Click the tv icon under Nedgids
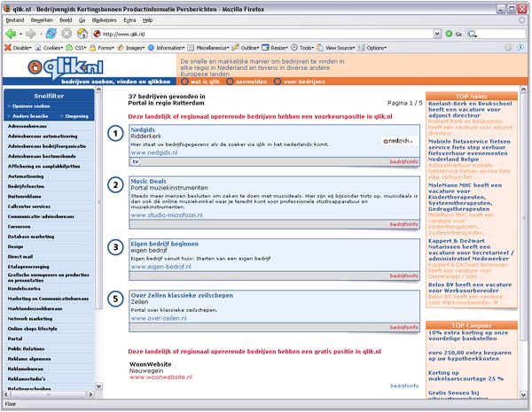 pyautogui.click(x=136, y=162)
